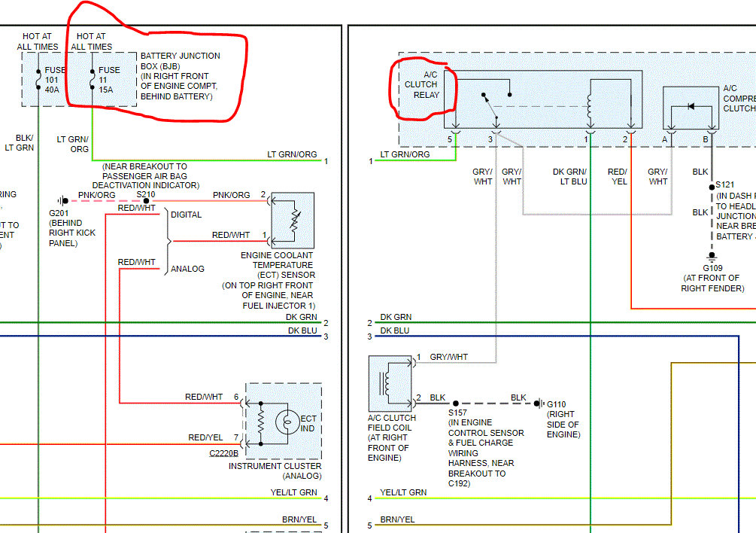Click the 'A/C CLUTCH RELAY' label

422,85
